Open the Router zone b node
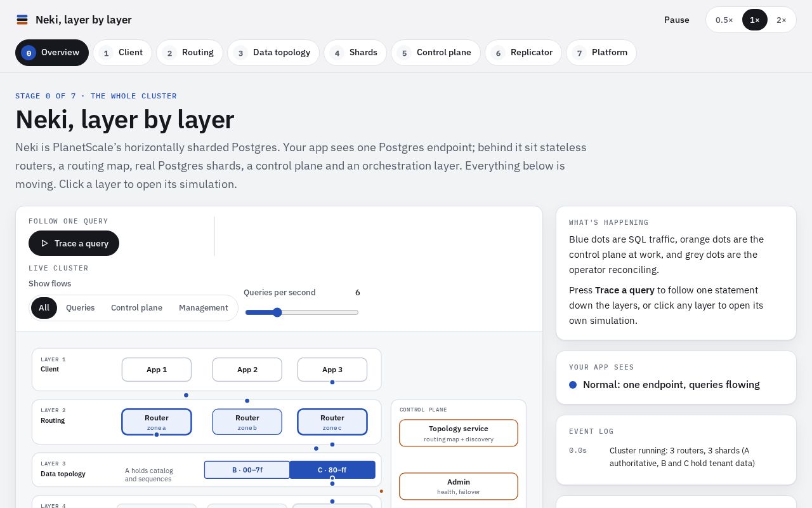 tap(247, 422)
